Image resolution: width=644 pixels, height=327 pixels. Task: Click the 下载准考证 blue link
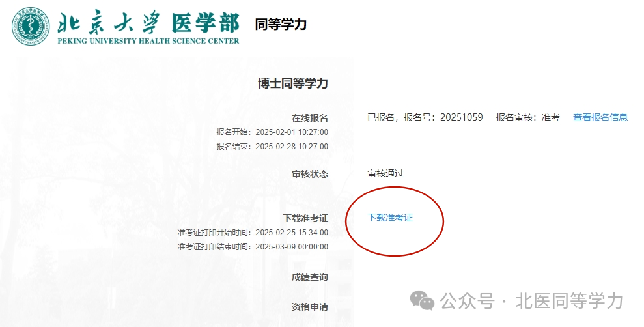(390, 218)
